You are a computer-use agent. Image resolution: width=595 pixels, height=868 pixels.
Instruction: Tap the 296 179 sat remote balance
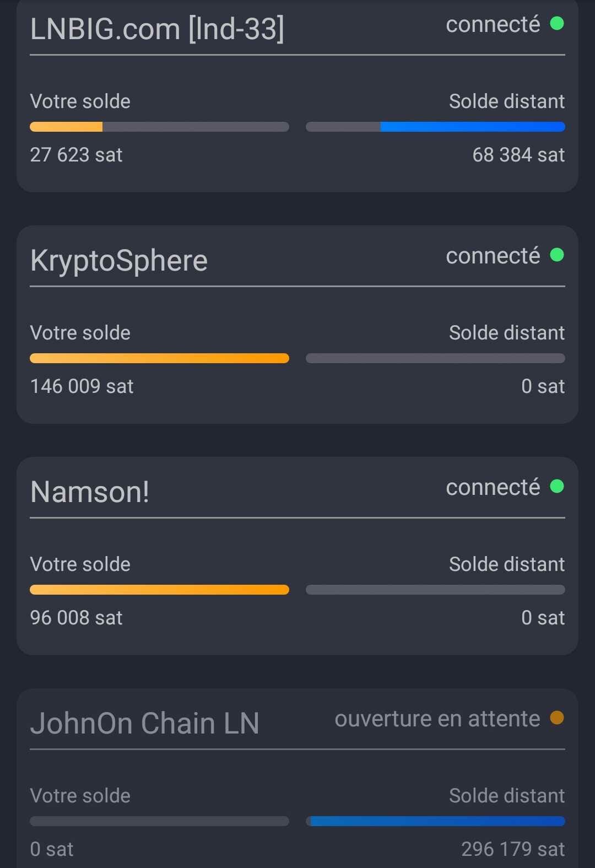[513, 849]
